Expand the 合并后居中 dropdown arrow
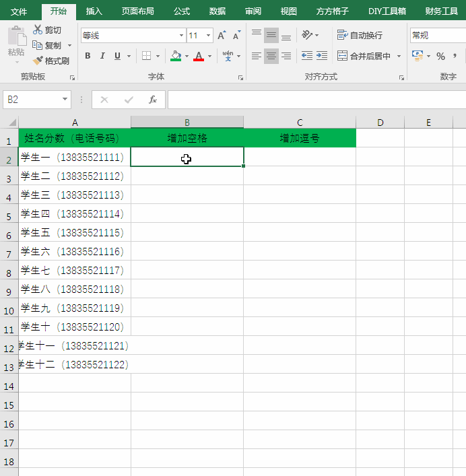Image resolution: width=466 pixels, height=476 pixels. pos(399,56)
